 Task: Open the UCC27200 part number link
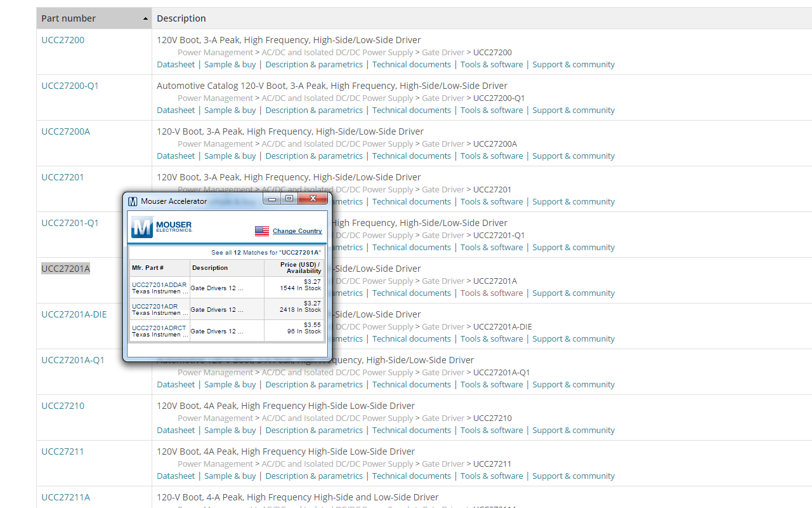coord(63,40)
